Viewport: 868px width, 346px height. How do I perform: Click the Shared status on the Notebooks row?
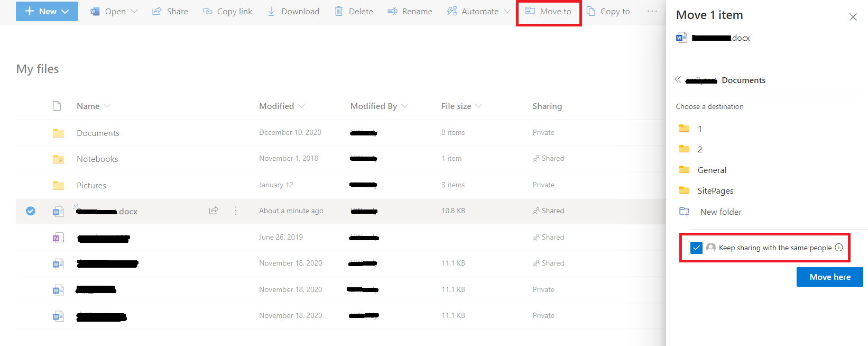[x=548, y=158]
